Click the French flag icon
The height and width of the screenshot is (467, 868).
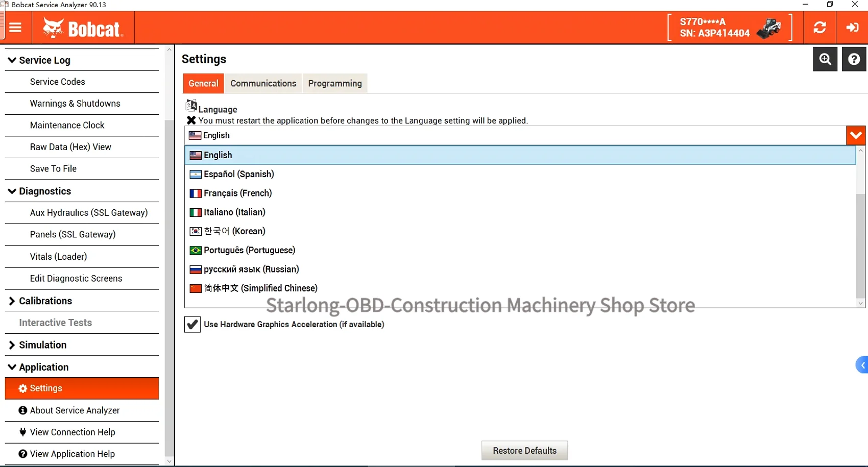196,193
